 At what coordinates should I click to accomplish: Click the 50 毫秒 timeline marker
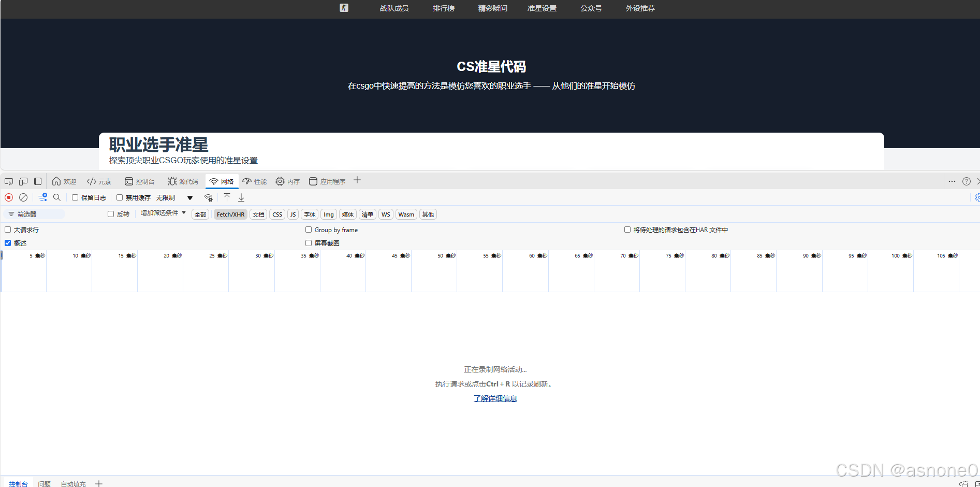(x=446, y=255)
